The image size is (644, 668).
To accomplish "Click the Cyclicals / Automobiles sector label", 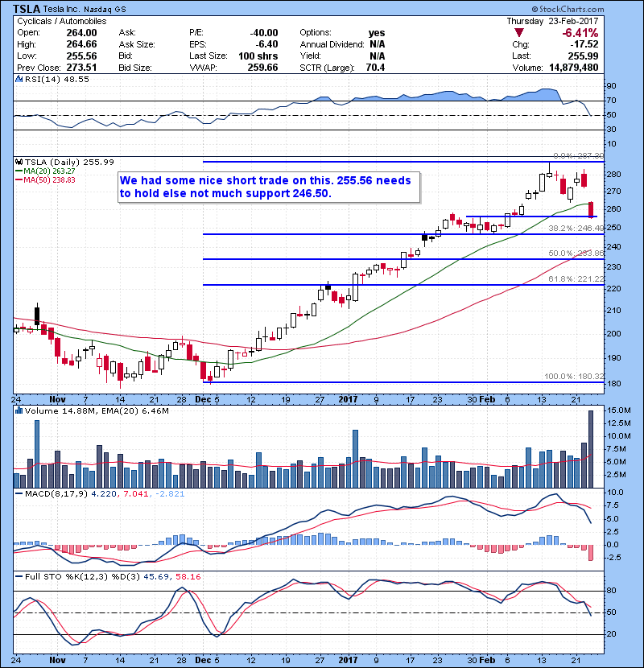I will coord(62,21).
